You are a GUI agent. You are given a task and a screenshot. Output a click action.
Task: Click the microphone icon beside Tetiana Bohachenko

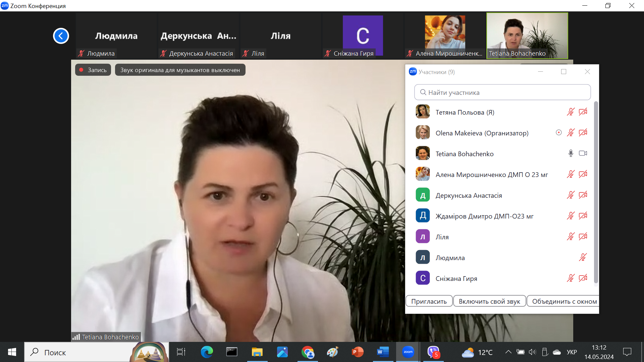571,154
